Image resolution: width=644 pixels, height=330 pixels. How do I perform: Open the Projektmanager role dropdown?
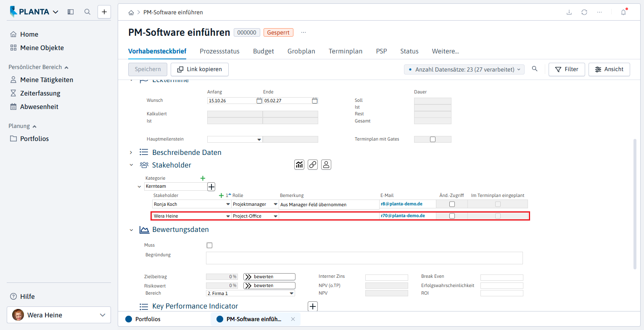(276, 205)
